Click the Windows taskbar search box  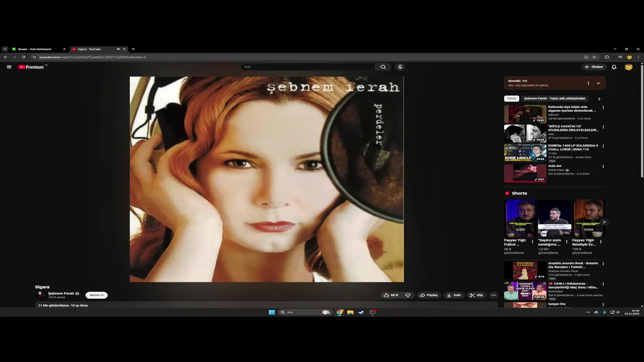pyautogui.click(x=305, y=312)
